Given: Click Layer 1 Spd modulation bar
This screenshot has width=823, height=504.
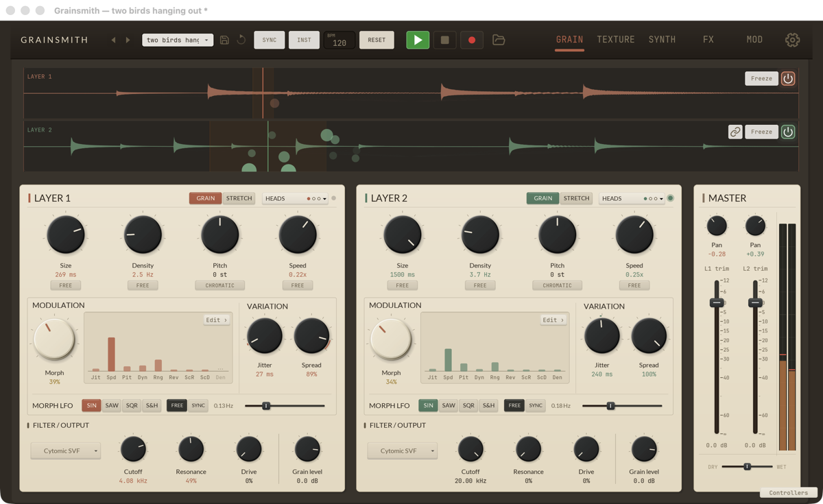Looking at the screenshot, I should pyautogui.click(x=111, y=354).
